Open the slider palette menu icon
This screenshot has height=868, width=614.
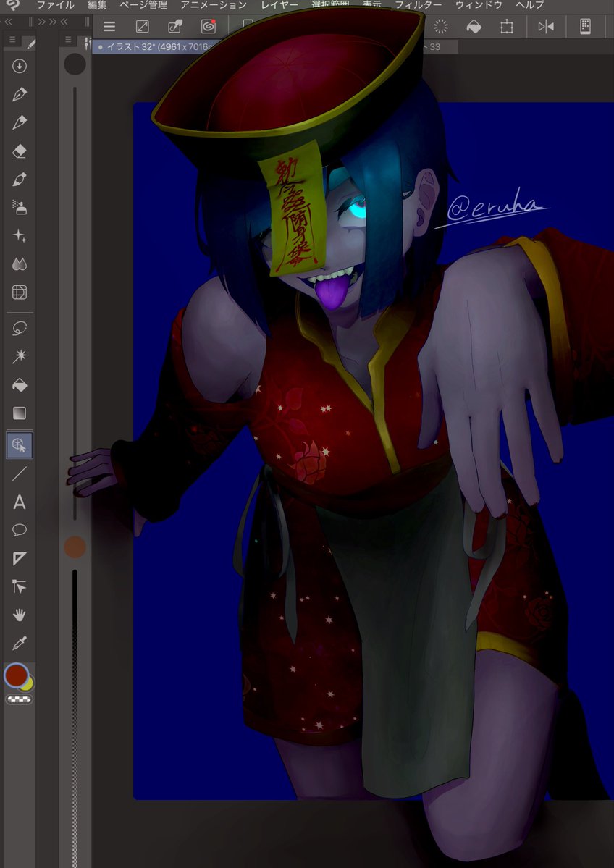[x=67, y=39]
